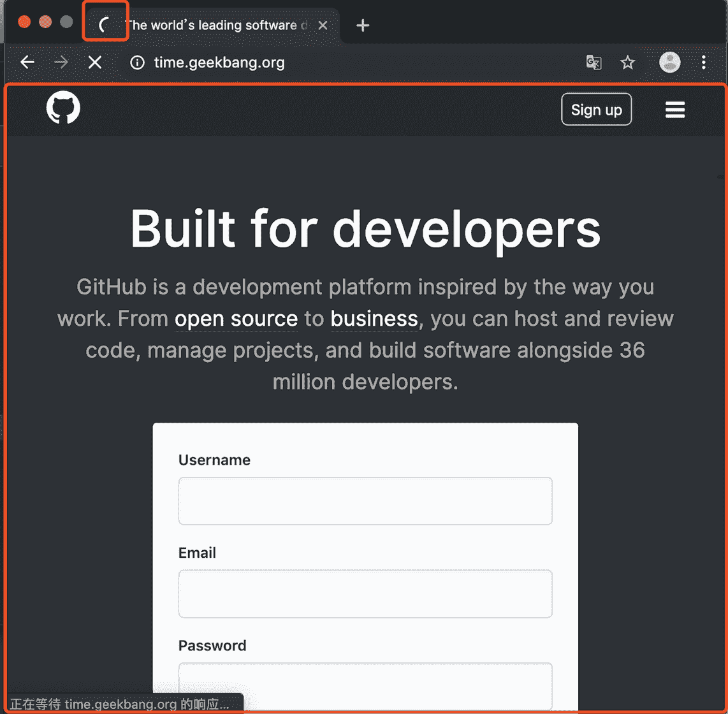Image resolution: width=728 pixels, height=714 pixels.
Task: Click the time.geekbang.org address bar URL
Action: coord(219,62)
